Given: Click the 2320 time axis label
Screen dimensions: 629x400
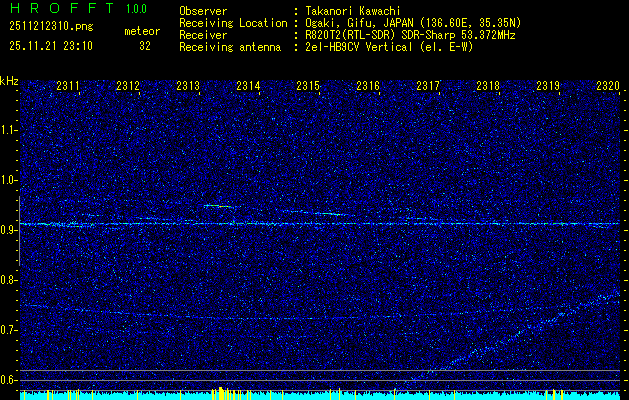Looking at the screenshot, I should (x=608, y=85).
